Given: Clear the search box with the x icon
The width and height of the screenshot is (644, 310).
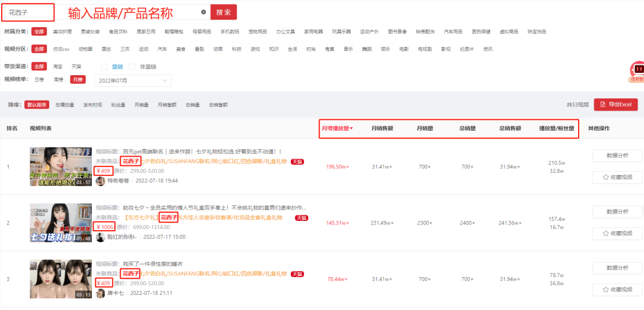Looking at the screenshot, I should pyautogui.click(x=203, y=12).
